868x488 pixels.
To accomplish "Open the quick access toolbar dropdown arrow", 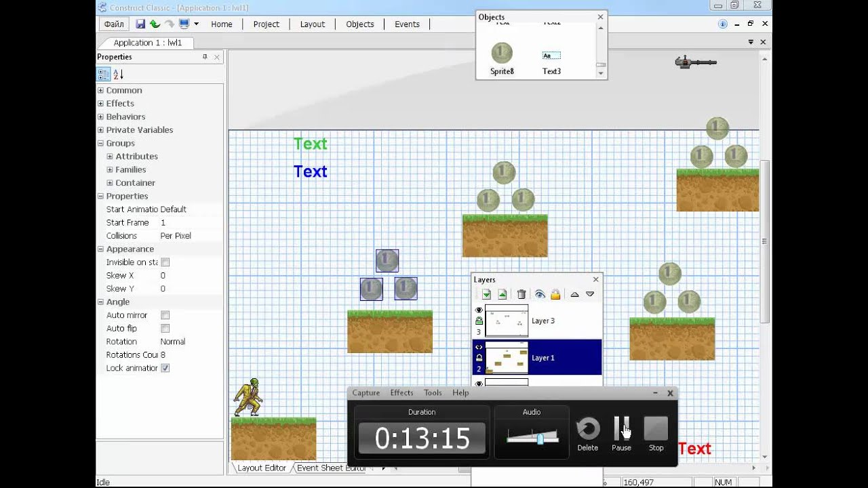I will [196, 24].
